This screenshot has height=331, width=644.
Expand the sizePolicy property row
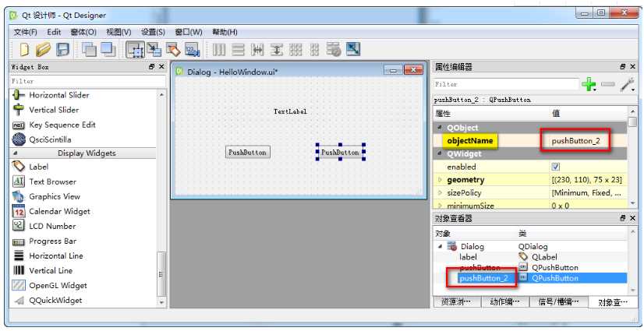pyautogui.click(x=440, y=193)
